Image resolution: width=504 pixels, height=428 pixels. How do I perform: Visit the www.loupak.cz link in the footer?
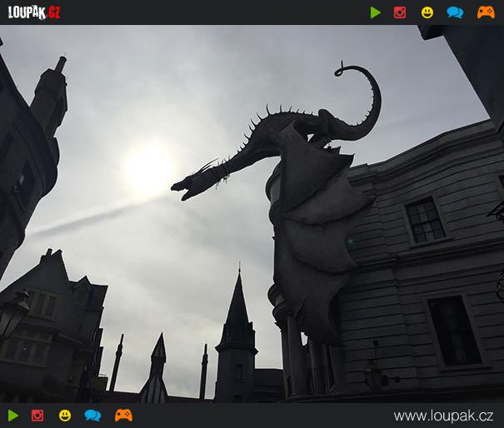(443, 416)
